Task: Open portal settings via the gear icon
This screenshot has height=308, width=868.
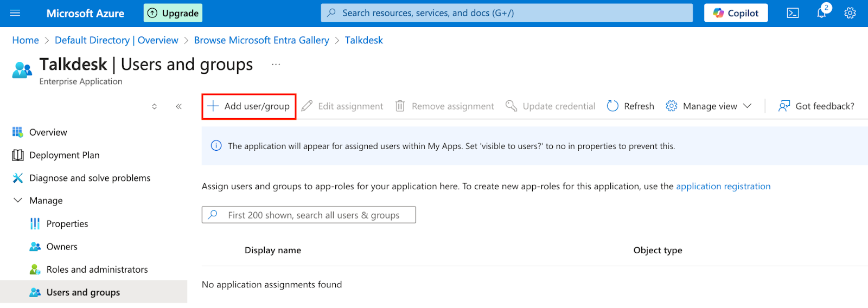Action: (x=850, y=13)
